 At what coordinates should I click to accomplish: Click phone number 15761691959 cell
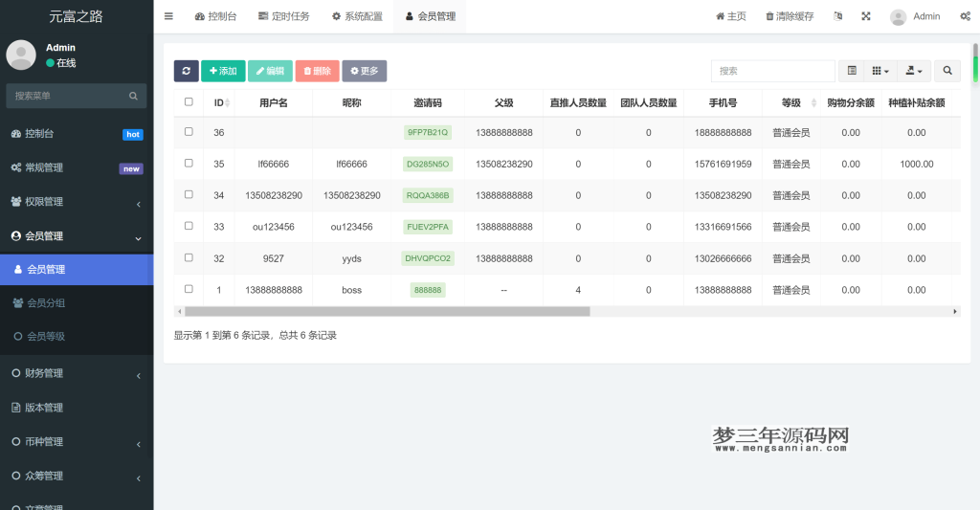tap(724, 165)
